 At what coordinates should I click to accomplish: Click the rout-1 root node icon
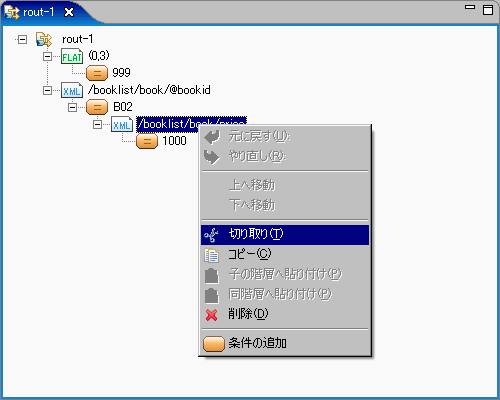[44, 39]
